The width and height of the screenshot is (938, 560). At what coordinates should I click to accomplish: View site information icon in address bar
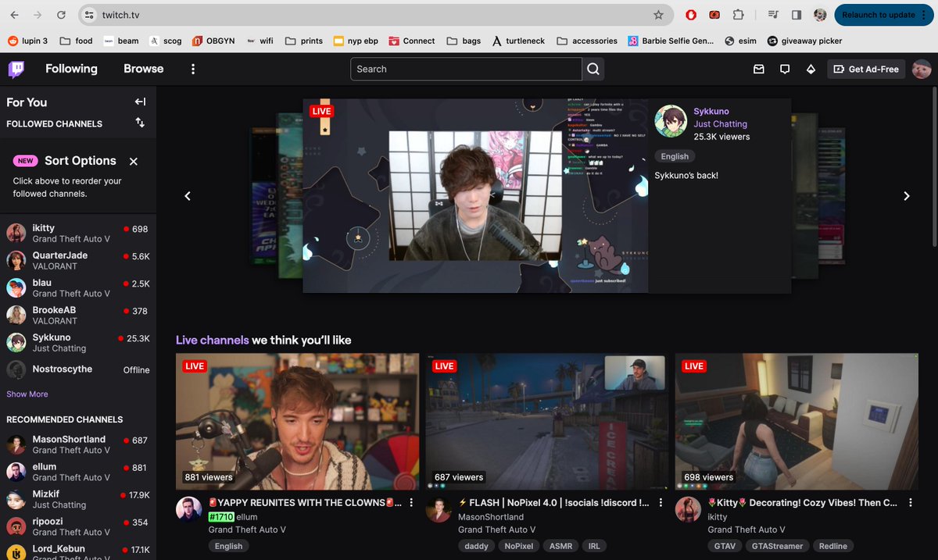(89, 15)
